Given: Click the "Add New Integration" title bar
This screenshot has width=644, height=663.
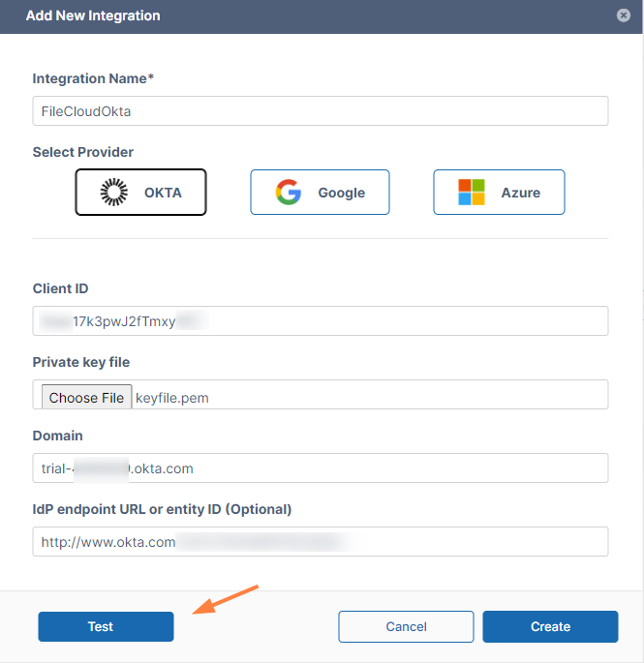Looking at the screenshot, I should tap(93, 16).
